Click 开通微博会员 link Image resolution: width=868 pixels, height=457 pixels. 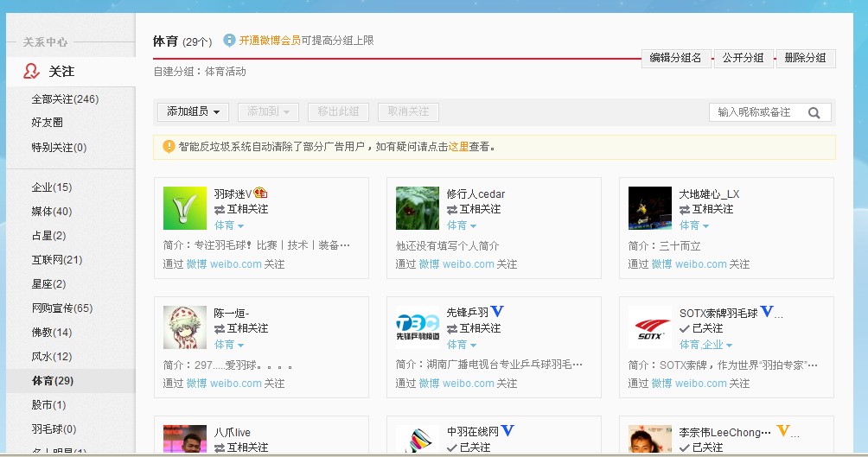[270, 41]
